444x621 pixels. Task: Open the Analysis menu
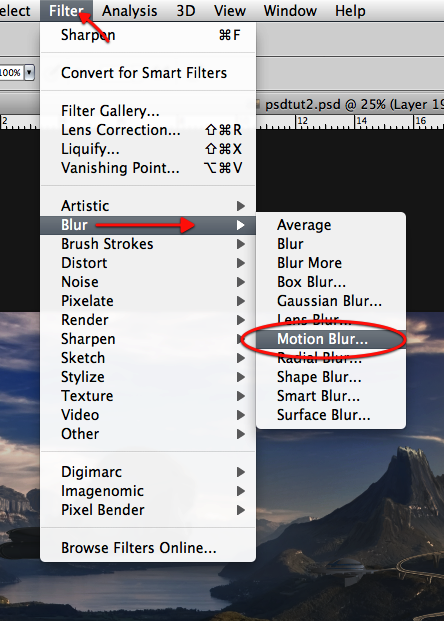pos(130,11)
